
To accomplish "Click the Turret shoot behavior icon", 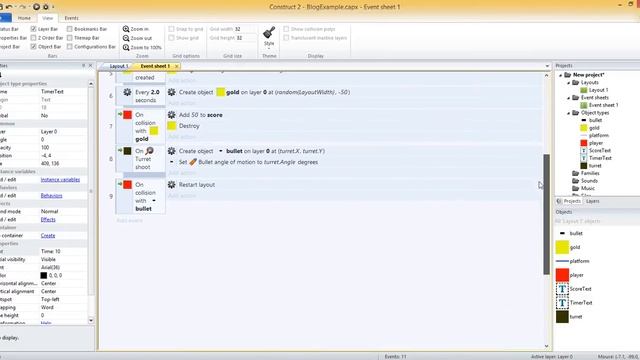I will click(x=150, y=151).
